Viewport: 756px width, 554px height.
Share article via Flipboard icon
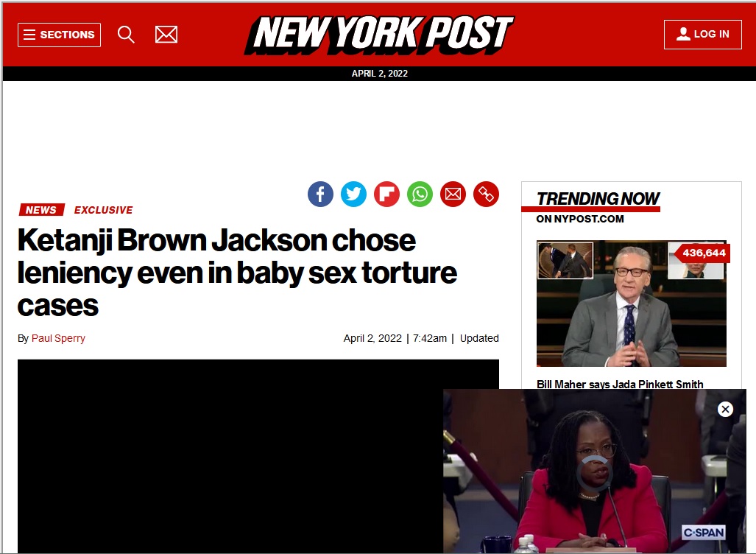(386, 194)
